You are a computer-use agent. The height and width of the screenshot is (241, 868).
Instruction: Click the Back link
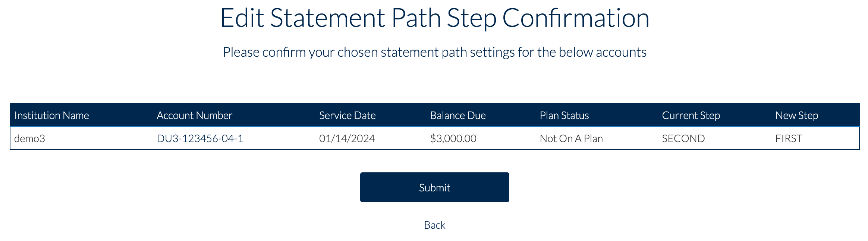tap(434, 225)
